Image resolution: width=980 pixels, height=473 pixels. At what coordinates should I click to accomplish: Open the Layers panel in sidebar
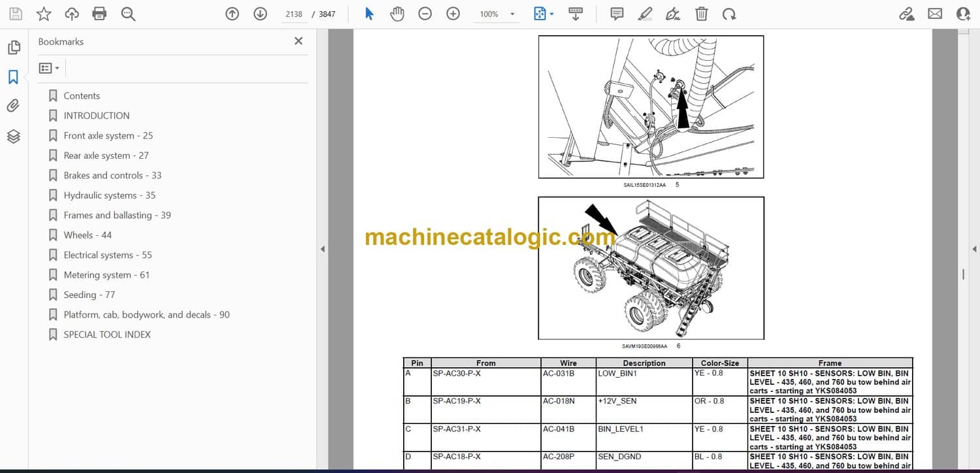(13, 136)
